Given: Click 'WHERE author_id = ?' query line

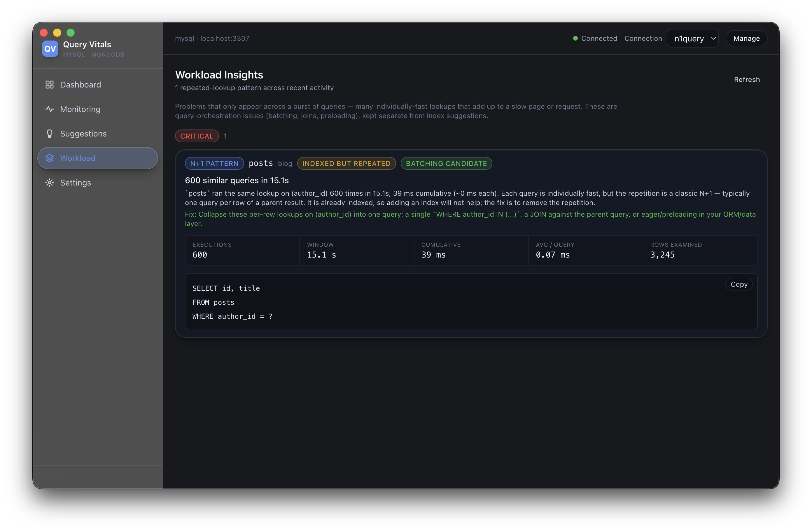Looking at the screenshot, I should 232,316.
